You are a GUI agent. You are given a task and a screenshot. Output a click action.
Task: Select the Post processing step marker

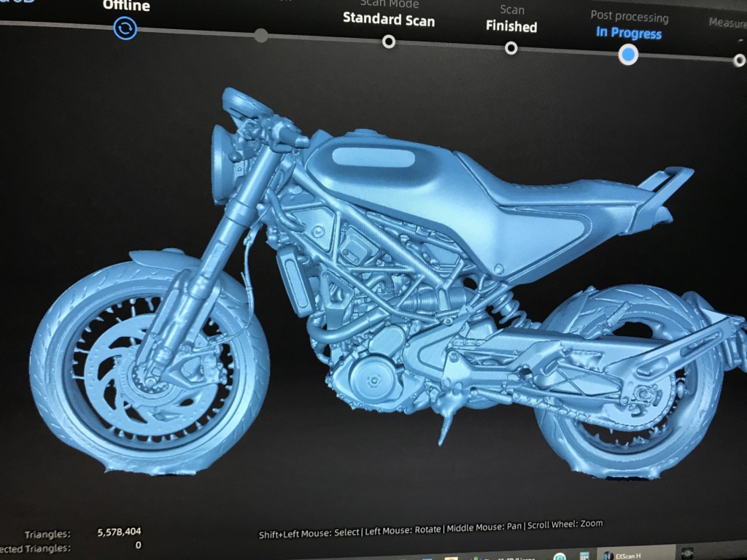(x=628, y=55)
